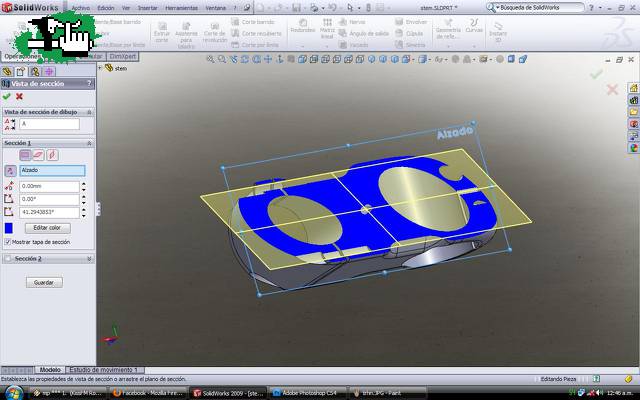Collapse Vista de sección de dibujo group

(89, 112)
